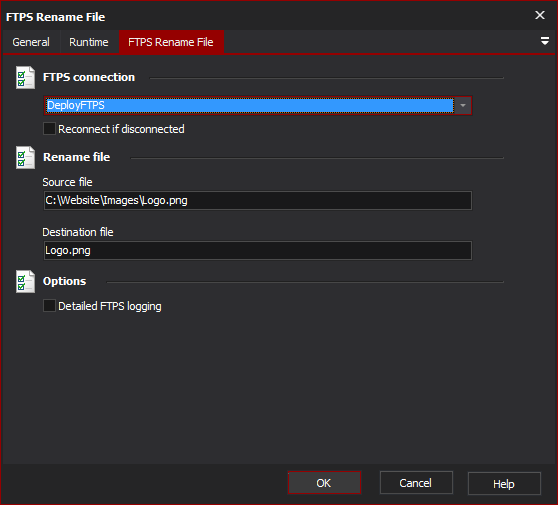This screenshot has width=558, height=505.
Task: Click the Options section checklist icon
Action: click(x=25, y=282)
